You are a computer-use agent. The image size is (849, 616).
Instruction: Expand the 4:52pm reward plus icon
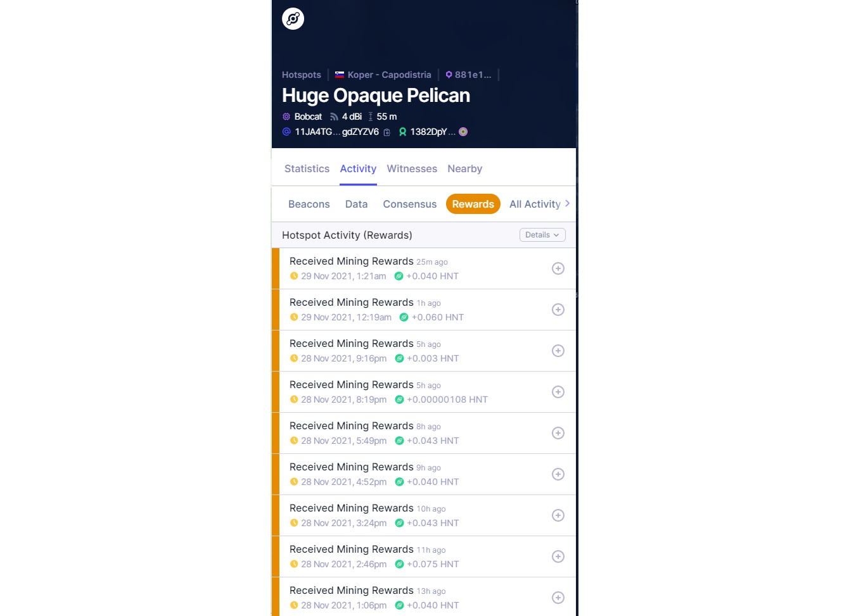(558, 474)
